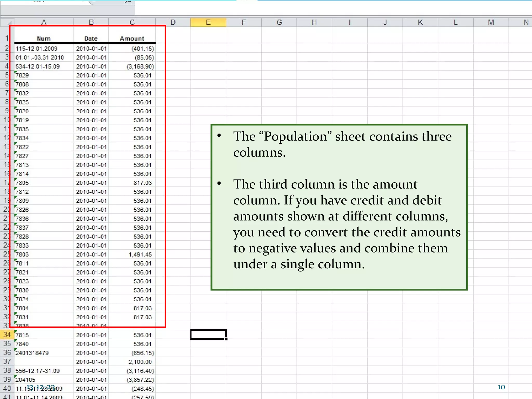Select row 37 header
The image size is (532, 399).
tap(7, 362)
